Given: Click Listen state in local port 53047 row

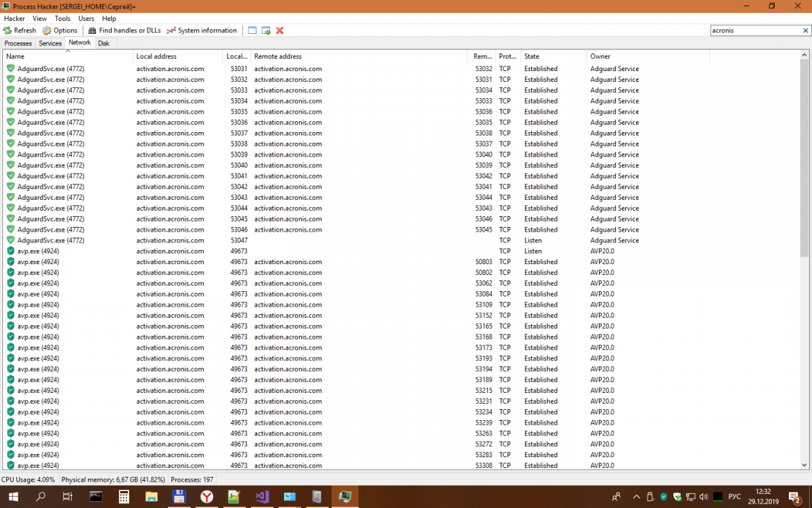Looking at the screenshot, I should [533, 240].
